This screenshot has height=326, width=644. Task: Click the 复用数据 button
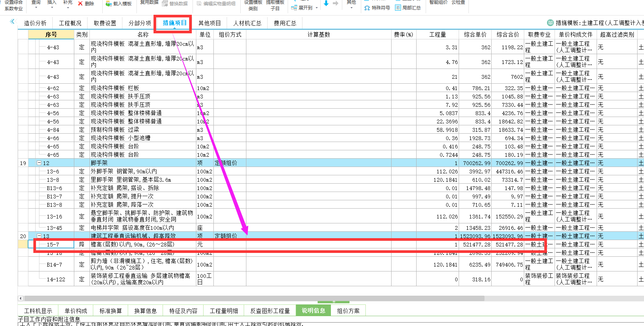149,2
